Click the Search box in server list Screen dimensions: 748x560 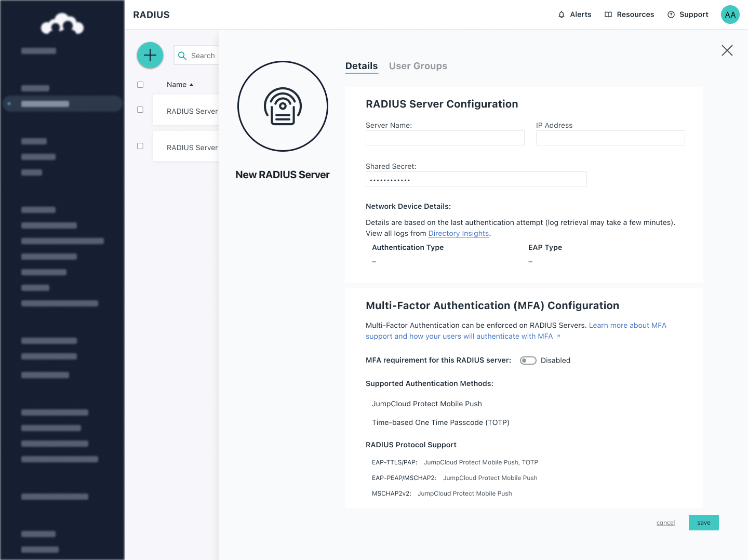point(197,55)
